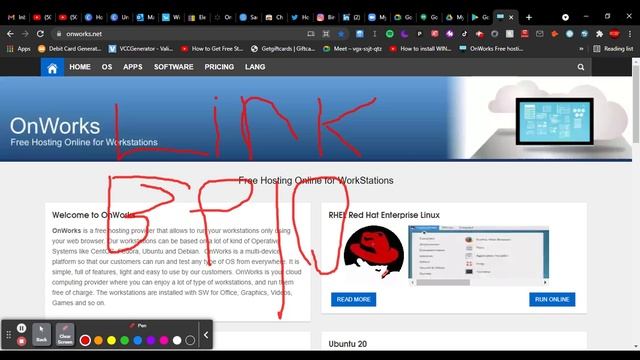Click the onworks.net address bar
640x360 pixels.
coord(180,34)
